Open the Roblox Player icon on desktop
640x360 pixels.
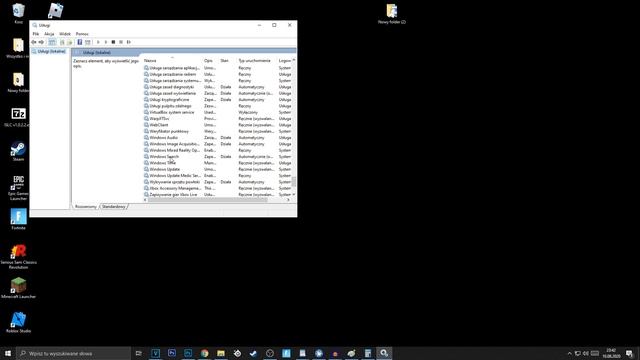(x=56, y=11)
